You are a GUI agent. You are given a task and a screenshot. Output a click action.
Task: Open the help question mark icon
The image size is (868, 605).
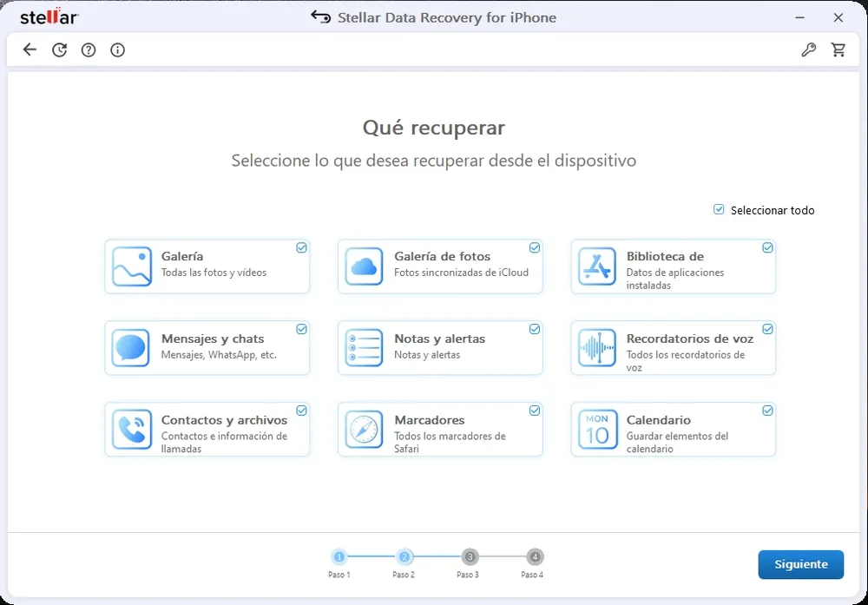click(x=89, y=49)
